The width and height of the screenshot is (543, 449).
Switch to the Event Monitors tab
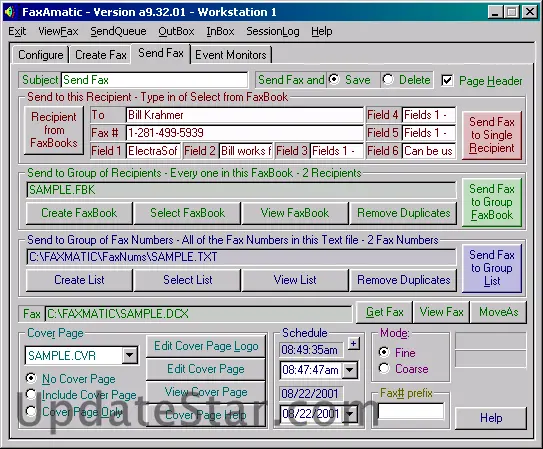[x=231, y=55]
